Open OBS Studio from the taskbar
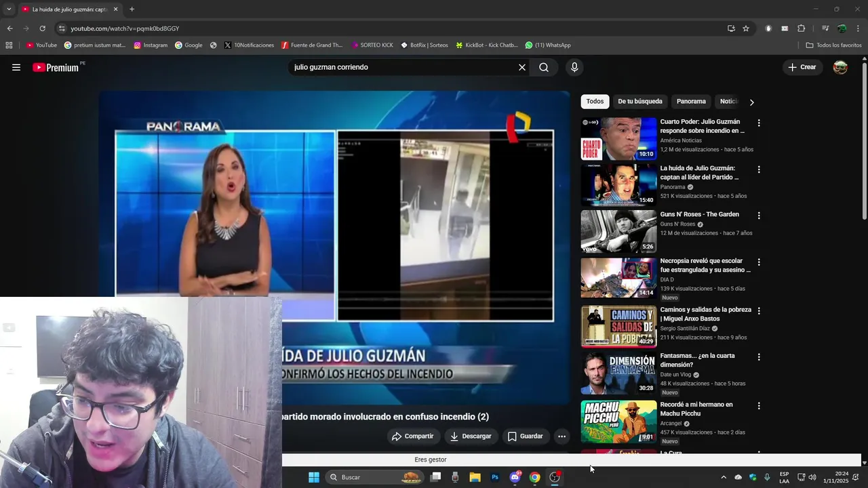The width and height of the screenshot is (868, 488). [x=555, y=477]
